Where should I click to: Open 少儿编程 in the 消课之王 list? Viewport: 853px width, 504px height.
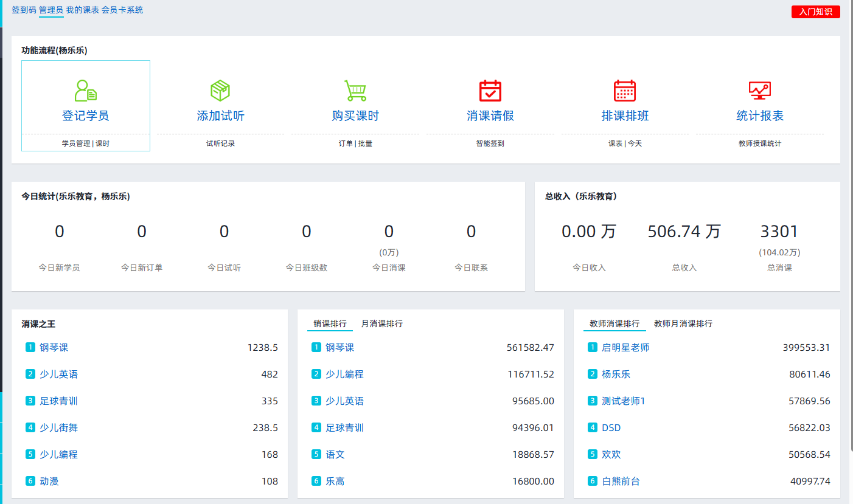[59, 454]
